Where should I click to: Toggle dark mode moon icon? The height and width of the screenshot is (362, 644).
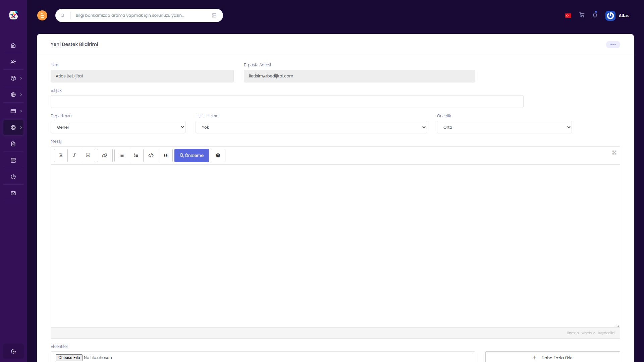(13, 351)
